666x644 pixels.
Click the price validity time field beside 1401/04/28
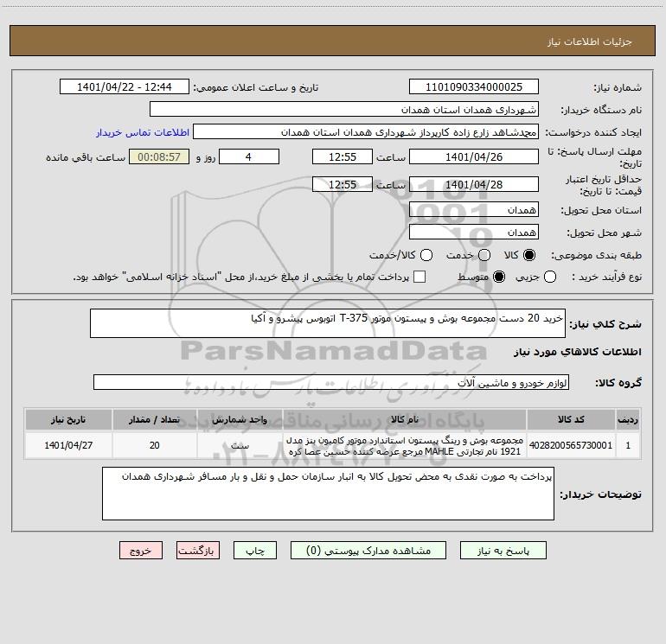tap(343, 184)
